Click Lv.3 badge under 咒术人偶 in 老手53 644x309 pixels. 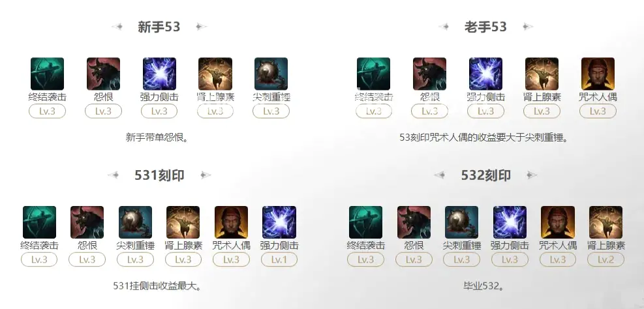[598, 111]
